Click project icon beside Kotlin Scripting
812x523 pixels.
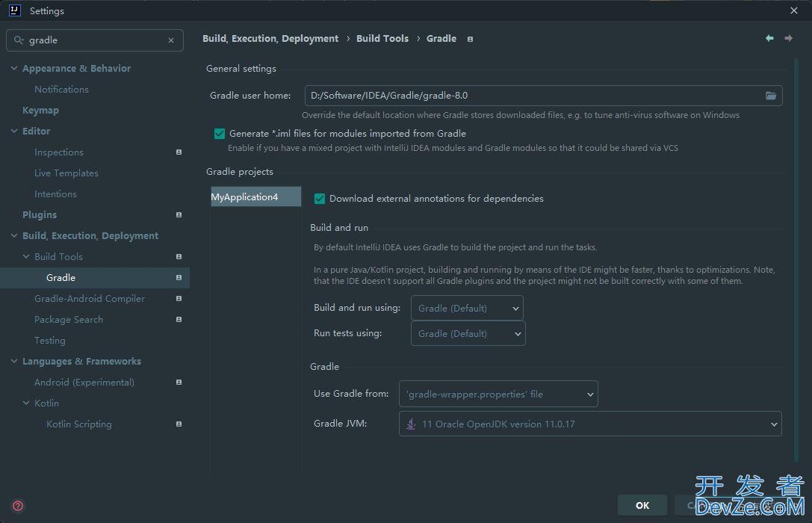[x=179, y=424]
